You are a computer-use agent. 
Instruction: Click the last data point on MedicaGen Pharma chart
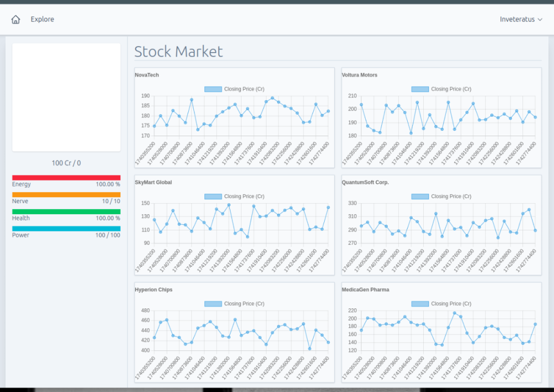[x=535, y=324]
